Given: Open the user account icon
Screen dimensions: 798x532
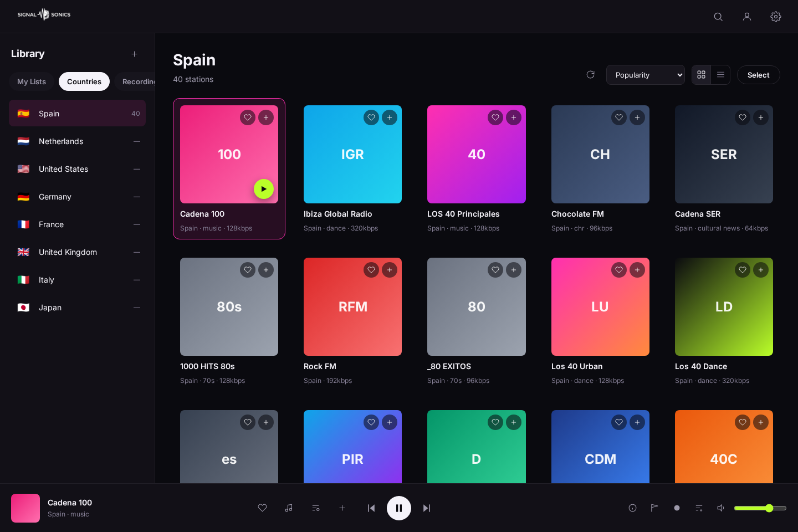Looking at the screenshot, I should [747, 17].
